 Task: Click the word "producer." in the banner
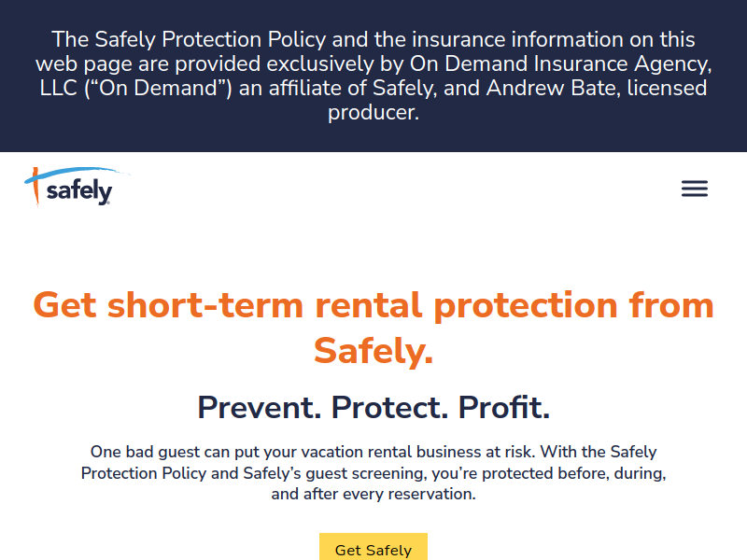(x=373, y=112)
